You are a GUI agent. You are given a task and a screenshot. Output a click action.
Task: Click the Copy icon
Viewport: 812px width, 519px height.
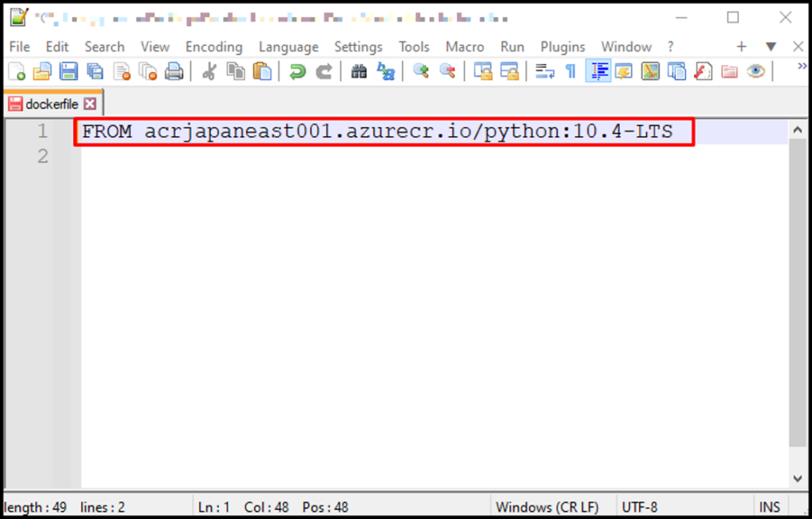click(x=236, y=71)
